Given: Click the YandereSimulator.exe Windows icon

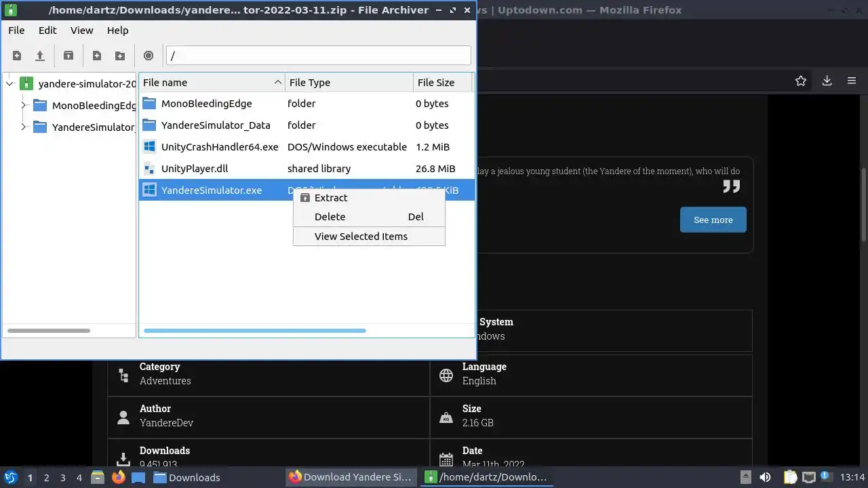Looking at the screenshot, I should pos(149,190).
